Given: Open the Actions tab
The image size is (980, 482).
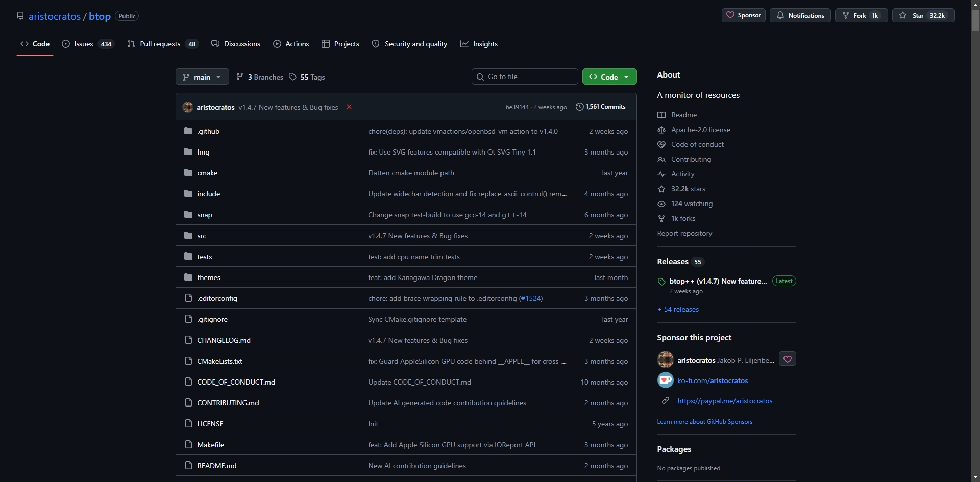Looking at the screenshot, I should [291, 44].
